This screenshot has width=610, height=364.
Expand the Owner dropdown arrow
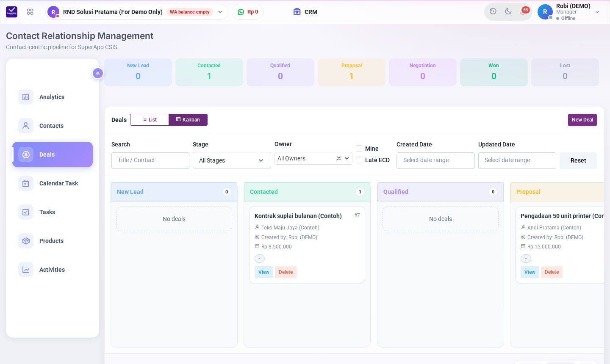tap(347, 158)
